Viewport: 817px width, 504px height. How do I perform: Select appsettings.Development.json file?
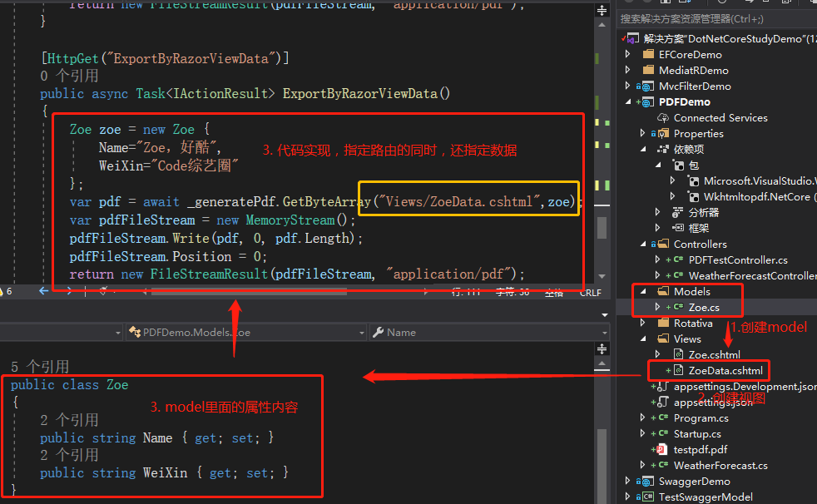(745, 387)
